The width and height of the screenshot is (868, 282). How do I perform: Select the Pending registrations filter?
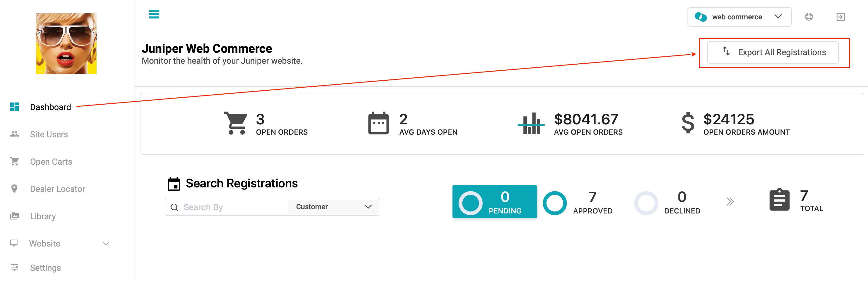[494, 202]
